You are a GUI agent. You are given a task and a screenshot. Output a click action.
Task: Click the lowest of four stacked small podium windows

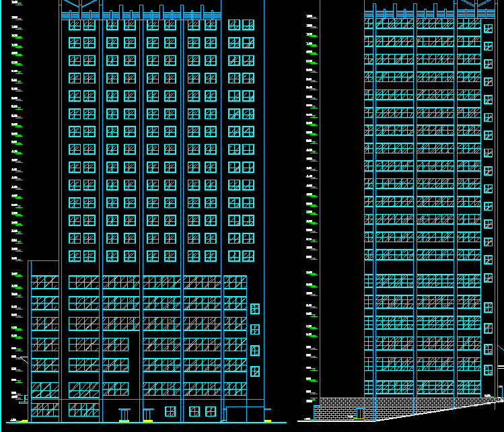tap(255, 371)
